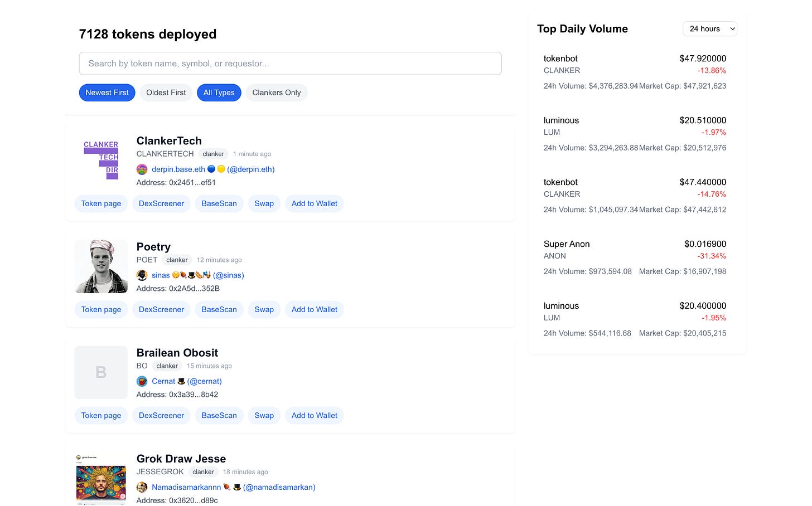
Task: Open DexScreener for Poetry
Action: tap(161, 309)
